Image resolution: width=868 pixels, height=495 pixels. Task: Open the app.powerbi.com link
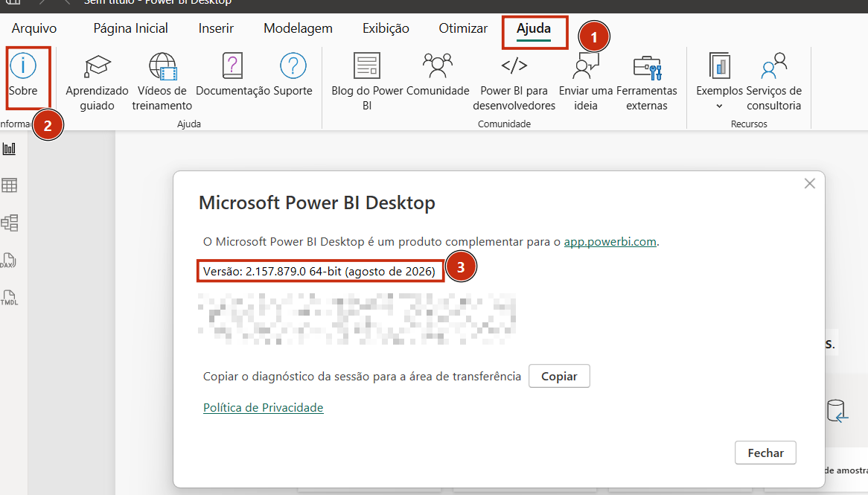610,242
